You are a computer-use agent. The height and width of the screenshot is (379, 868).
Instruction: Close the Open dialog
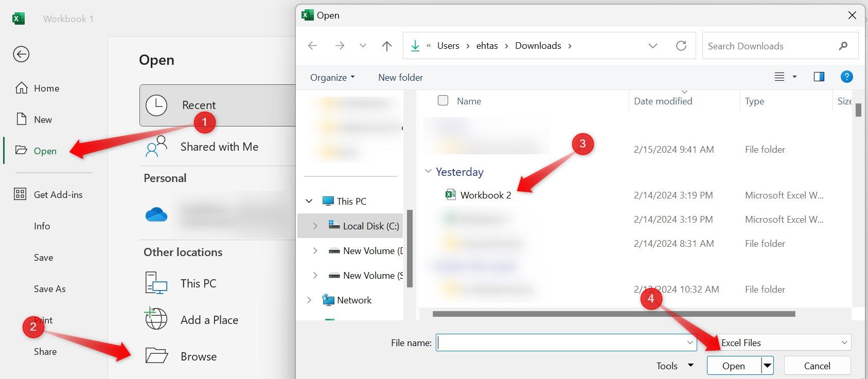pyautogui.click(x=852, y=15)
